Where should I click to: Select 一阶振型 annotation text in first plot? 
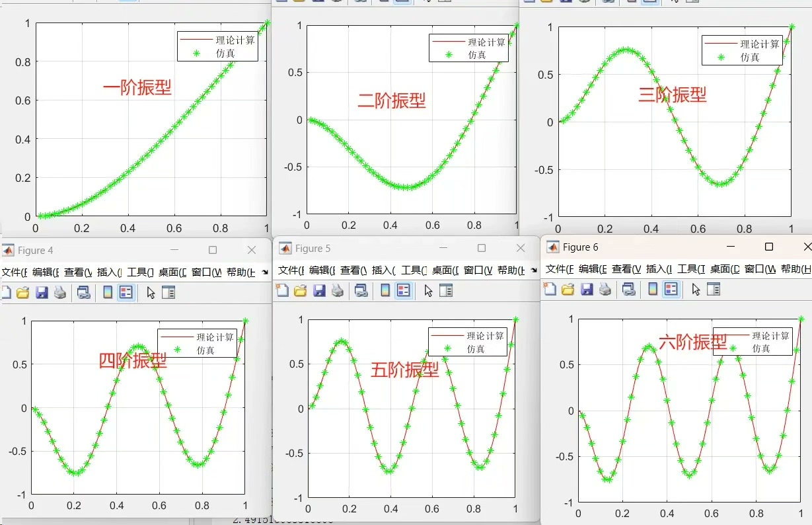tap(137, 88)
